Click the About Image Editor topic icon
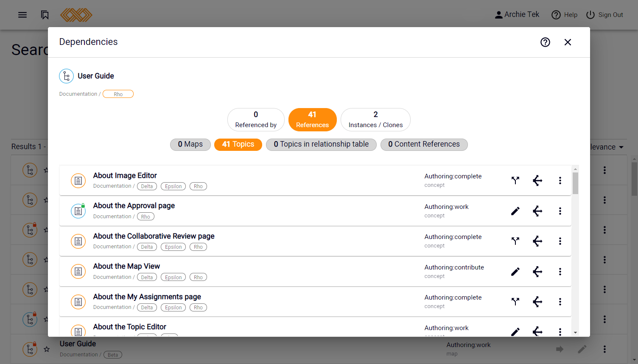Screen dimensions: 638x364 78,181
